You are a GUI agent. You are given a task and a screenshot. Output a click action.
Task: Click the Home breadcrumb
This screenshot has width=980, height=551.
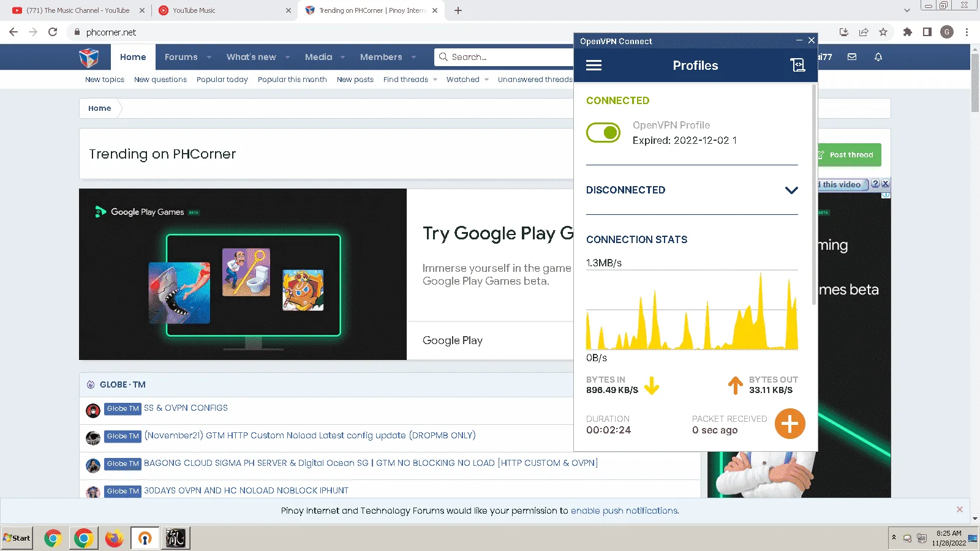pos(99,108)
